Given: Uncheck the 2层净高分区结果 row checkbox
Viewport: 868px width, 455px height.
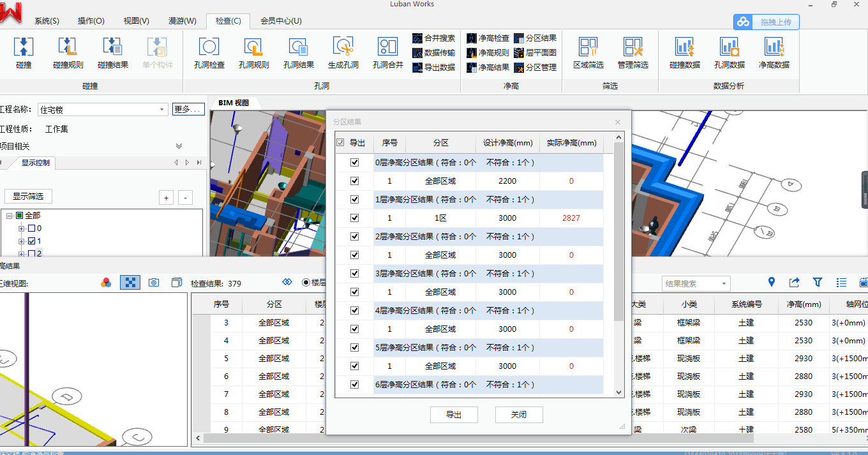Looking at the screenshot, I should 355,237.
